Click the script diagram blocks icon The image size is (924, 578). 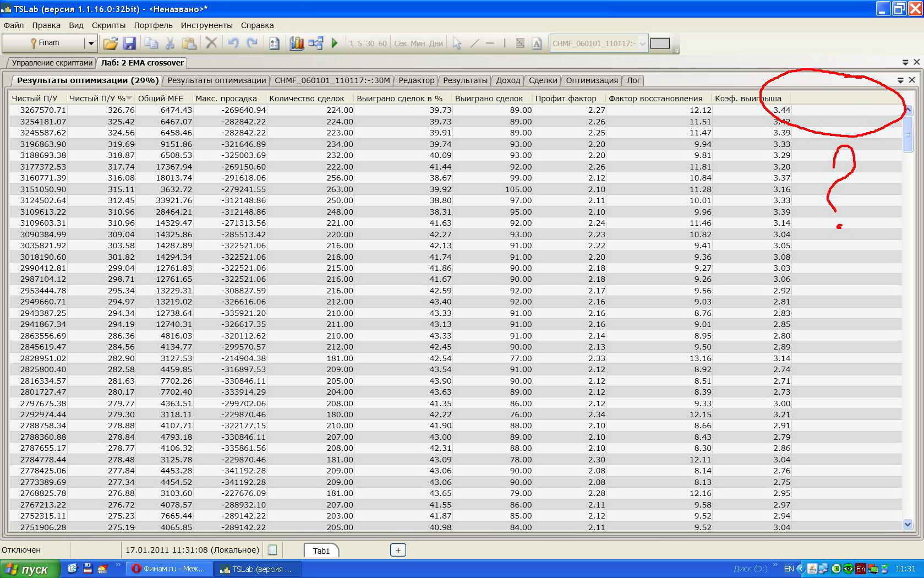tap(316, 43)
